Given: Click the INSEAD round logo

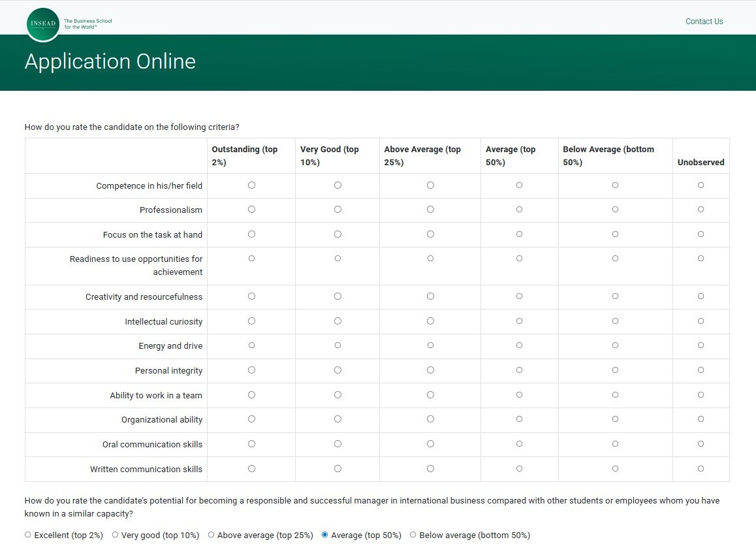Looking at the screenshot, I should (x=43, y=24).
